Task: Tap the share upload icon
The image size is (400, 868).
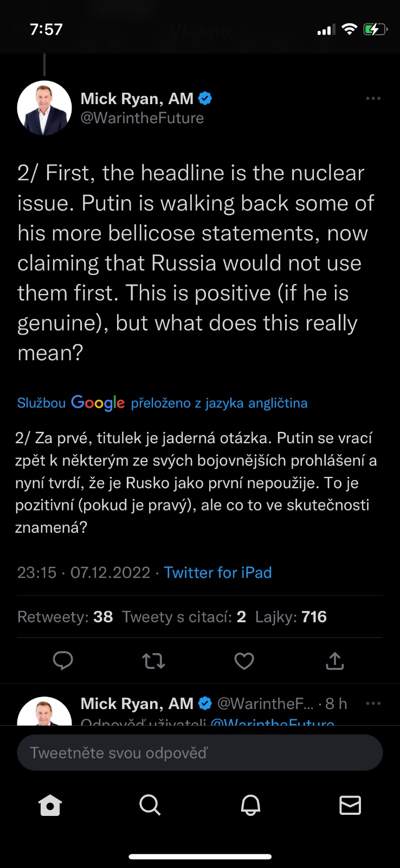Action: coord(334,660)
